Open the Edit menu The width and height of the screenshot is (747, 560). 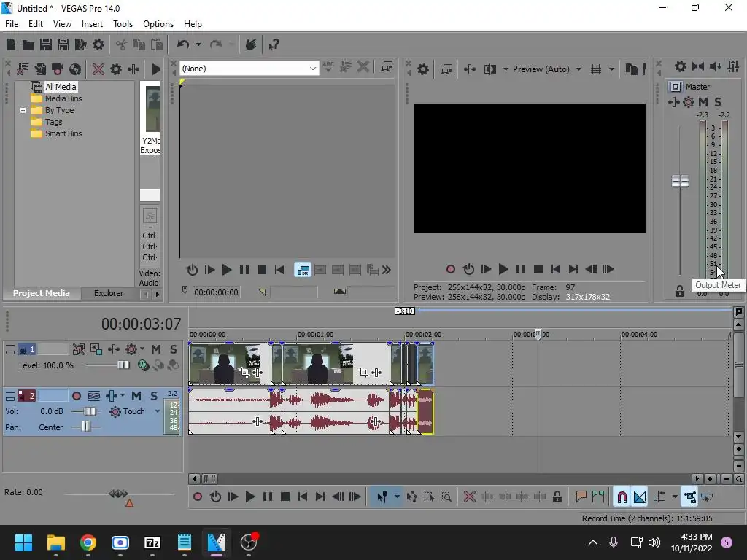(36, 24)
